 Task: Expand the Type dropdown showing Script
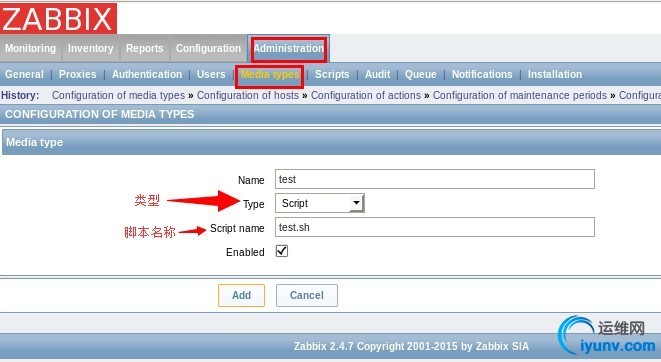coord(320,203)
